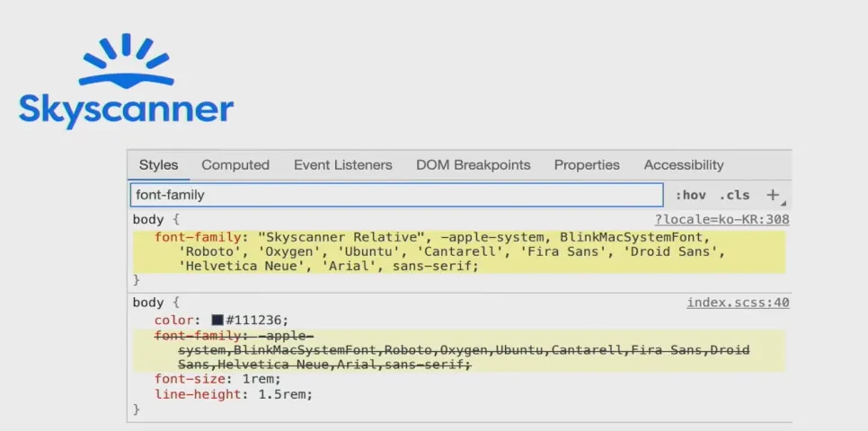Click the plus icon for new style rule

pos(773,195)
